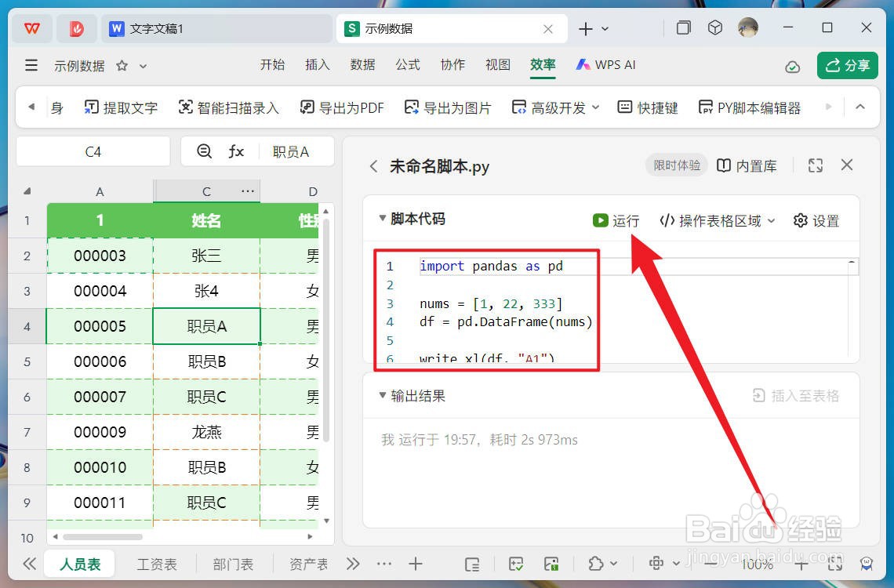894x588 pixels.
Task: Click the 内置库 library icon
Action: (746, 165)
